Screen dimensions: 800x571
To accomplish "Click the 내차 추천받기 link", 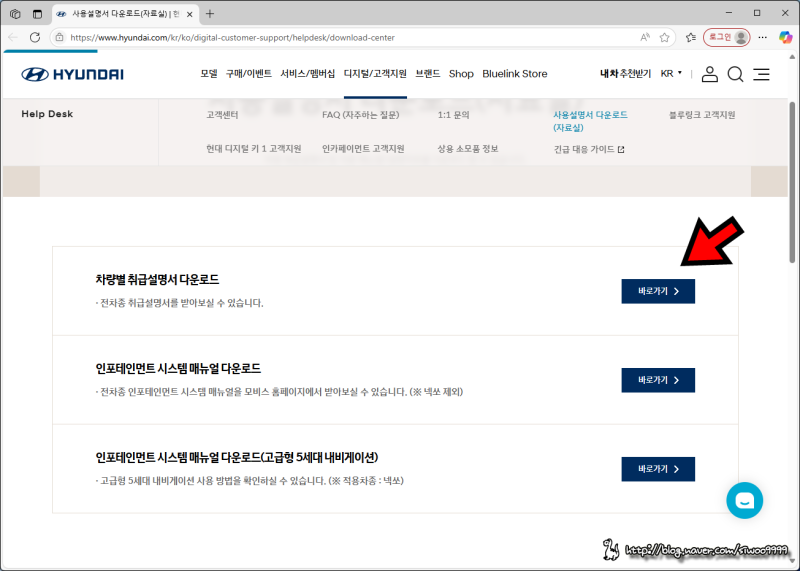I will point(626,73).
